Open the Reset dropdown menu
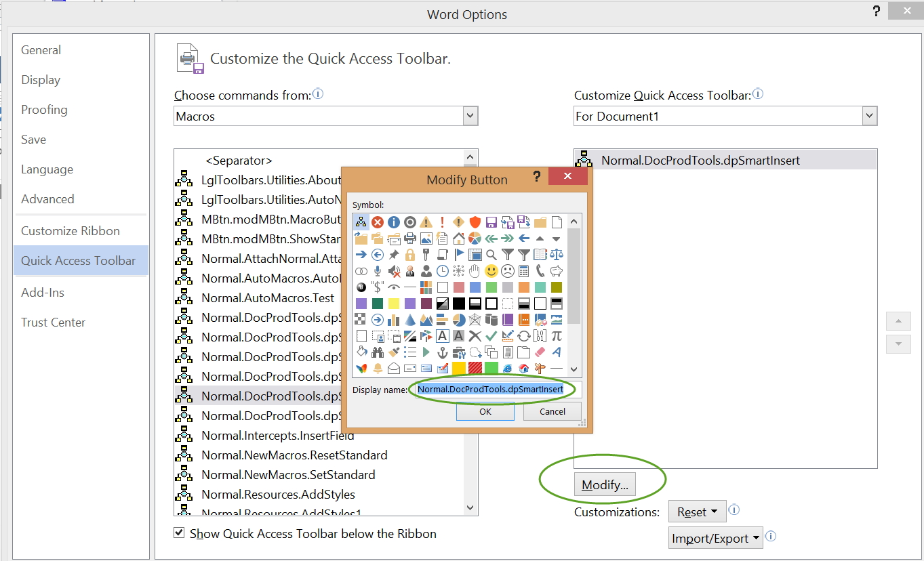 (697, 512)
